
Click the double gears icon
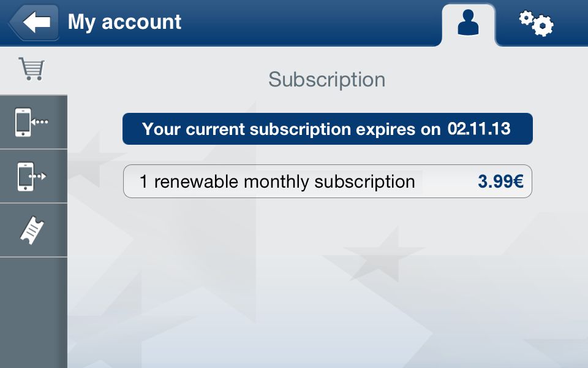click(x=537, y=23)
